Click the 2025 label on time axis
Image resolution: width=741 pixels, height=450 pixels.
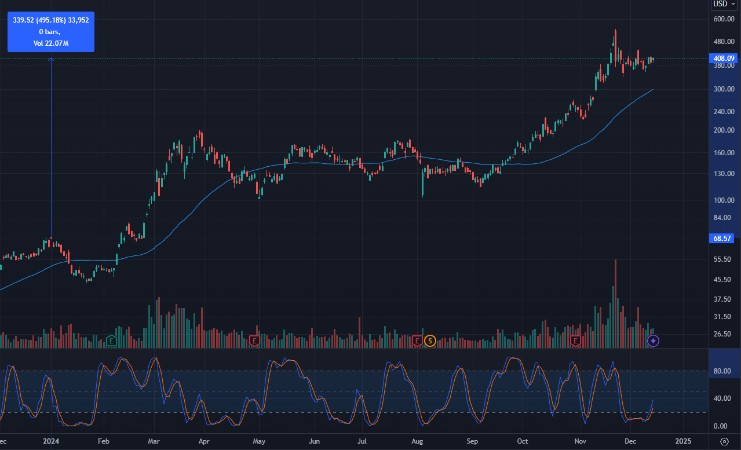pyautogui.click(x=683, y=441)
